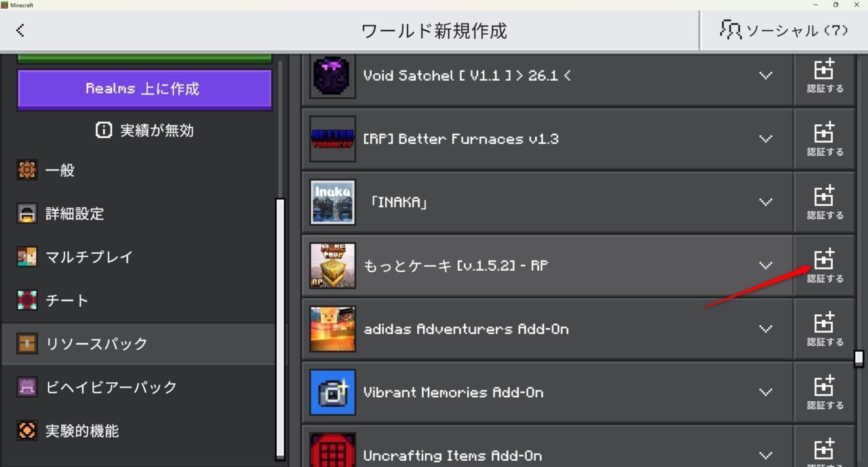Click the 詳細設定 furnace icon

point(27,214)
